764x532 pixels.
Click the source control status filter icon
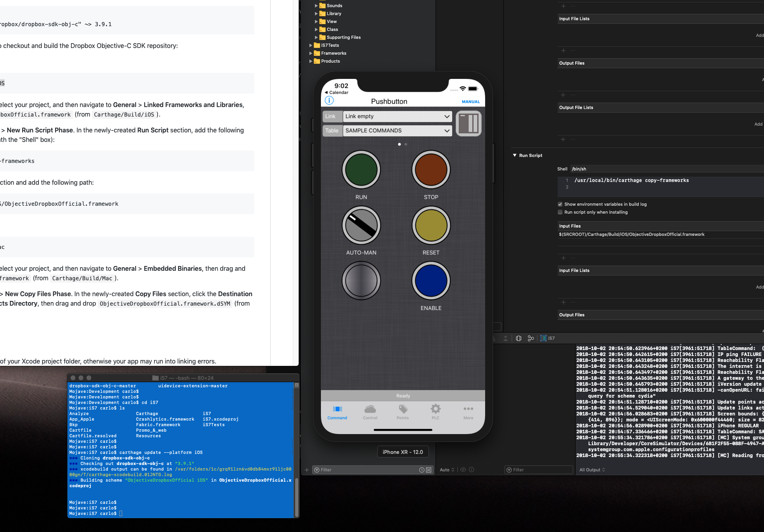click(x=429, y=470)
